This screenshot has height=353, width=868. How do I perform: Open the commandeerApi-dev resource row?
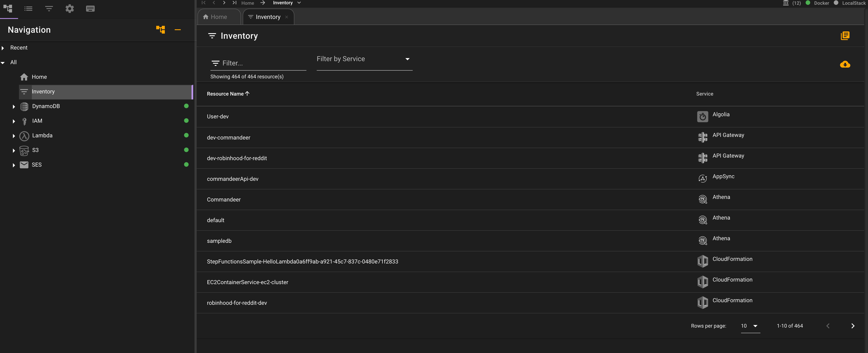pos(530,179)
